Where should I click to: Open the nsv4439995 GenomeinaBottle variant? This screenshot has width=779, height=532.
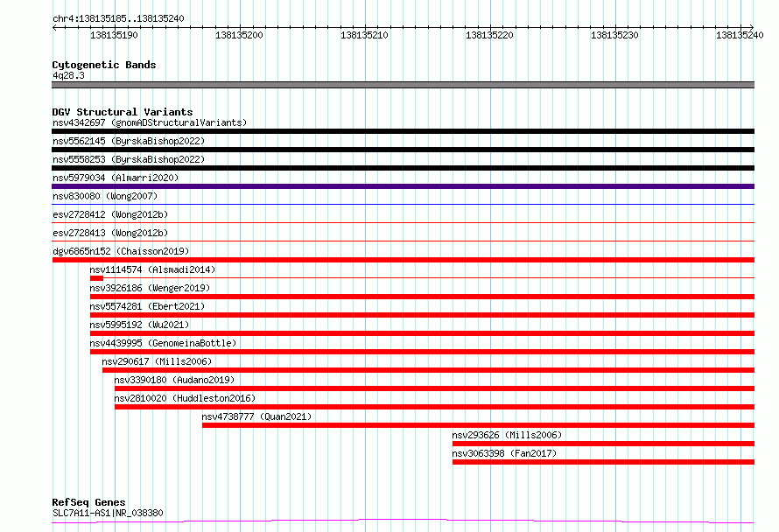coord(163,343)
